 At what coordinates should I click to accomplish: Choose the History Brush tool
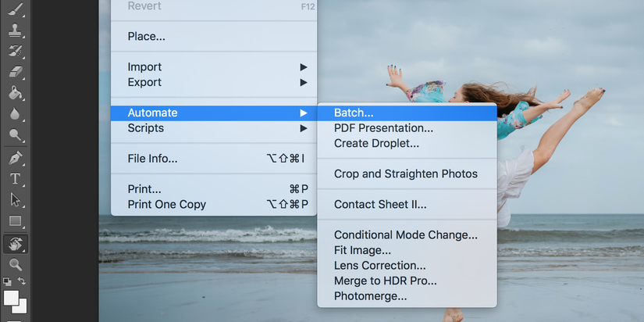coord(15,52)
